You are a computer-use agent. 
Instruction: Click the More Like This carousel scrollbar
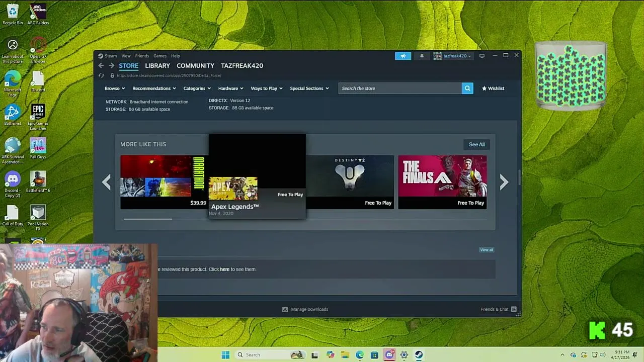(x=148, y=219)
